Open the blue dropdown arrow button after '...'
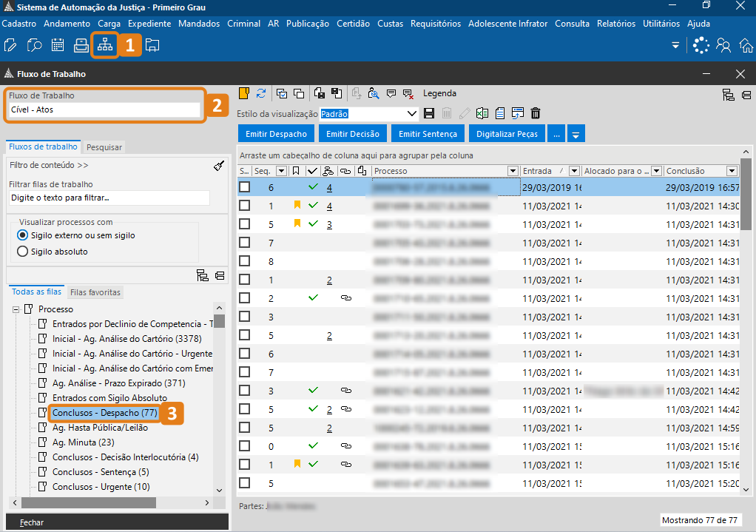The image size is (756, 532). [576, 134]
